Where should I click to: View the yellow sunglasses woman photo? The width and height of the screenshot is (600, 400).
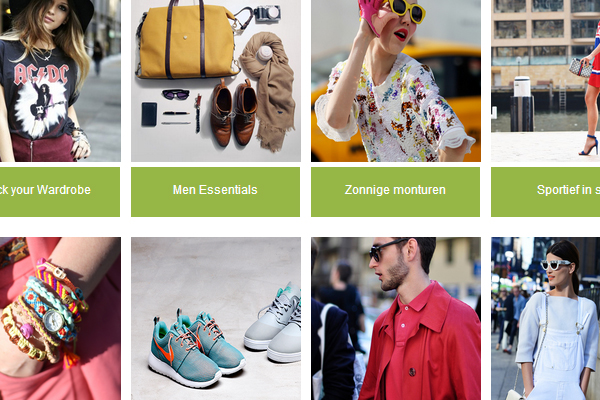coord(396,81)
